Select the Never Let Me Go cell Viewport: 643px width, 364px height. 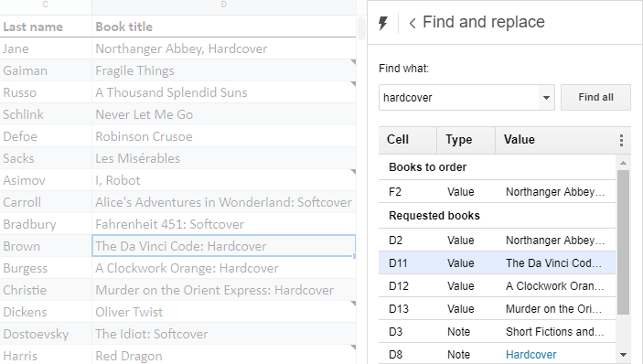224,114
